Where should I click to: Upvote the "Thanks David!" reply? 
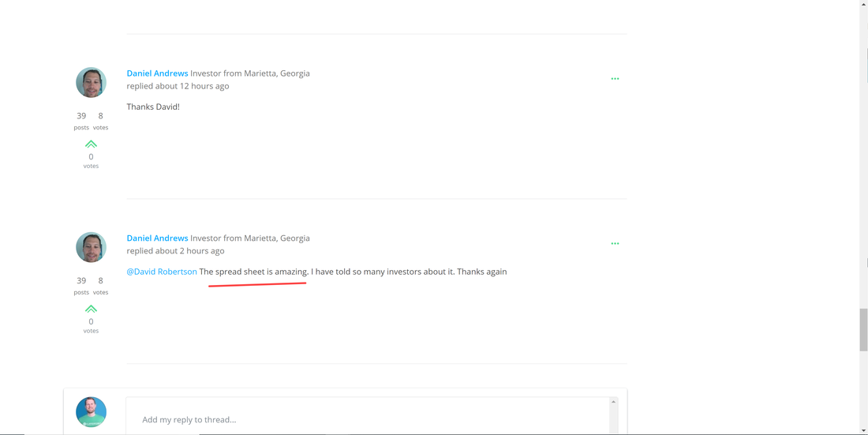91,144
